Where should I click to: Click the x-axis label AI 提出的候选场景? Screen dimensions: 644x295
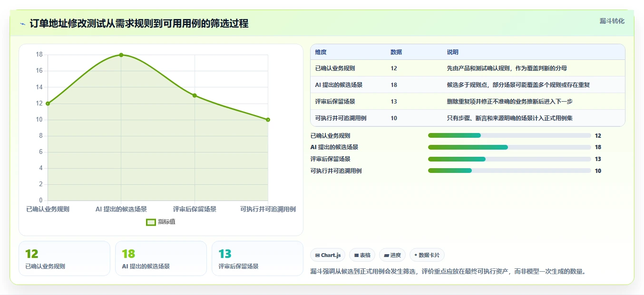tap(121, 209)
